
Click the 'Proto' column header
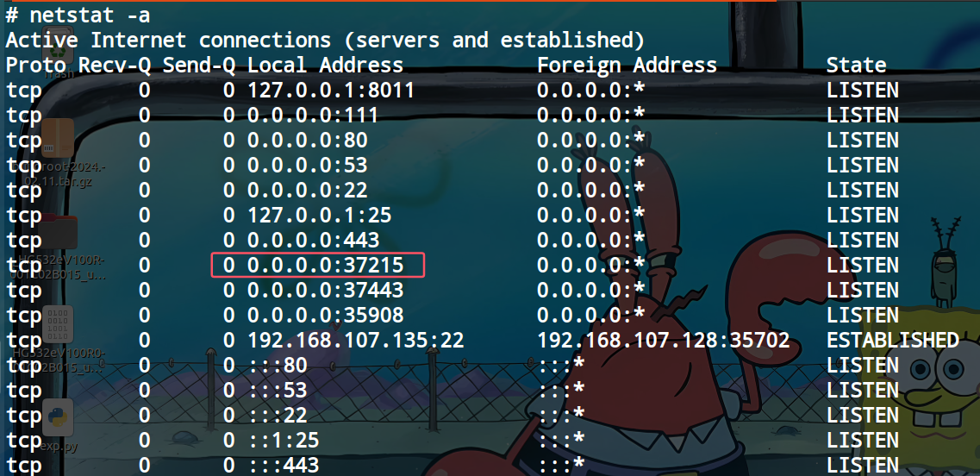(36, 65)
